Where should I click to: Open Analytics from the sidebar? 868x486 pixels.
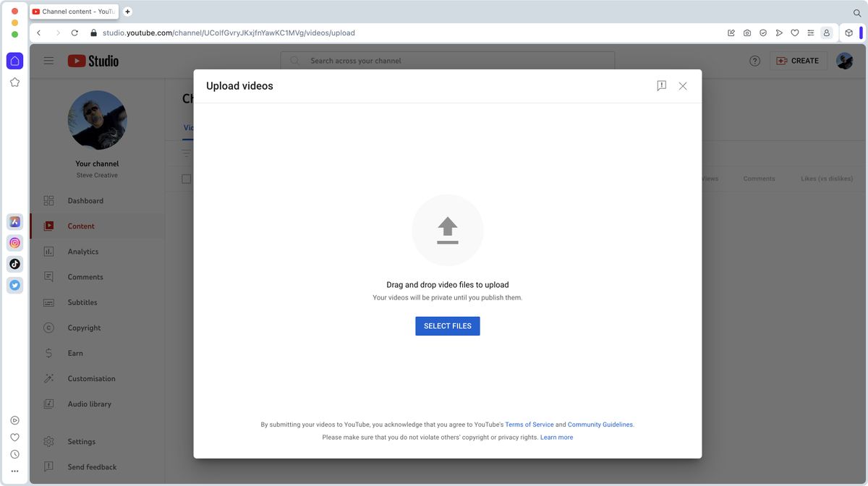click(x=48, y=251)
